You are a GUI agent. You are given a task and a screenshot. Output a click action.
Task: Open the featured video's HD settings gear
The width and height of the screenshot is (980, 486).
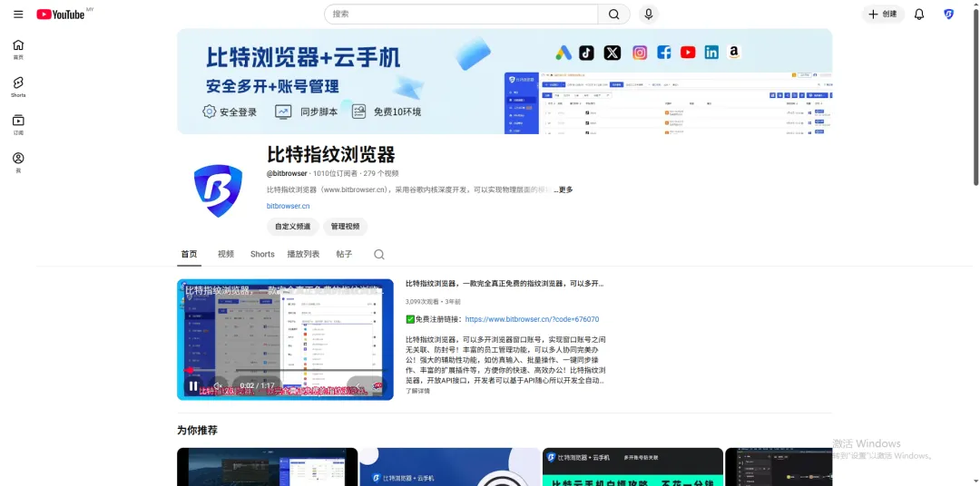click(377, 386)
